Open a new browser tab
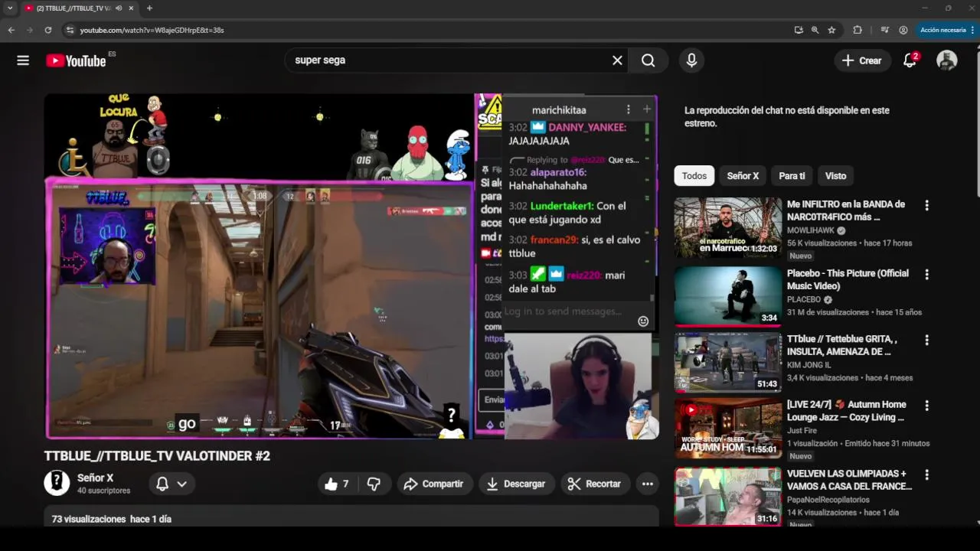The width and height of the screenshot is (980, 551). [x=149, y=8]
